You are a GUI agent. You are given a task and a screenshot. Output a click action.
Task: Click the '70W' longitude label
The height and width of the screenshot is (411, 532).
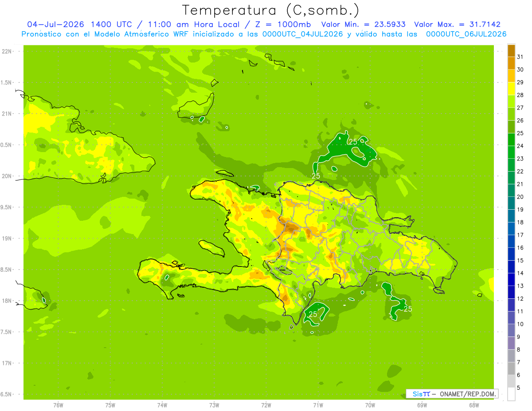point(370,405)
